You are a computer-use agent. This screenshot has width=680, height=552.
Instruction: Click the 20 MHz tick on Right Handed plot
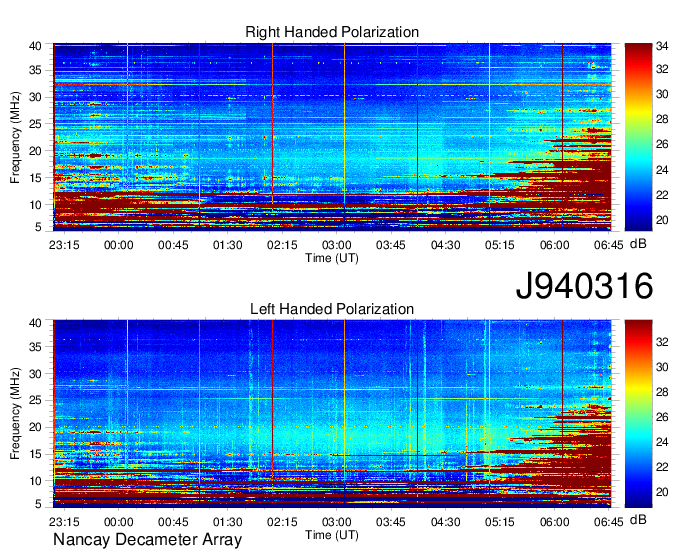(35, 151)
